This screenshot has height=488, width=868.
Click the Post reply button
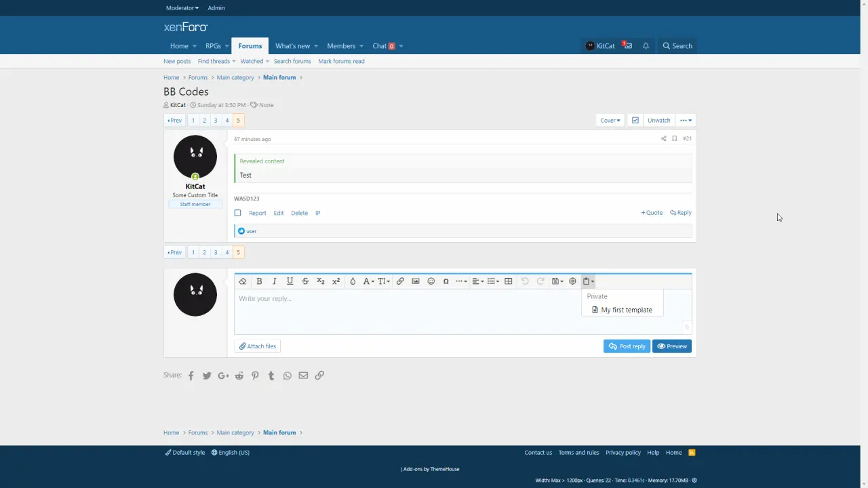click(x=627, y=346)
